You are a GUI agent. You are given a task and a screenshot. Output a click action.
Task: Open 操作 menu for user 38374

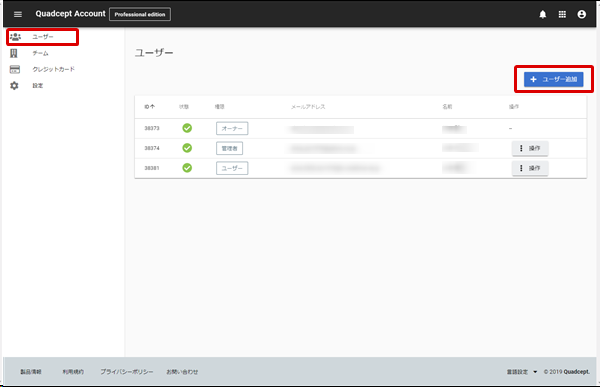click(530, 148)
